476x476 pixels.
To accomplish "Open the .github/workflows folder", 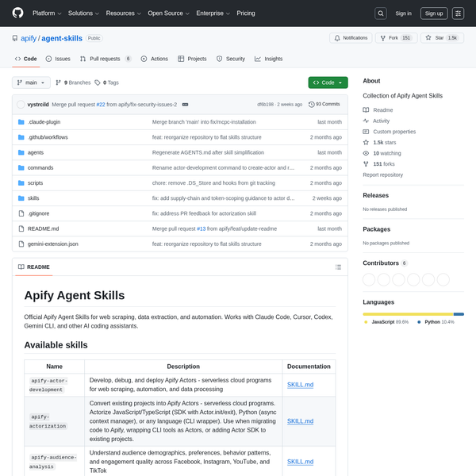I will (48, 137).
